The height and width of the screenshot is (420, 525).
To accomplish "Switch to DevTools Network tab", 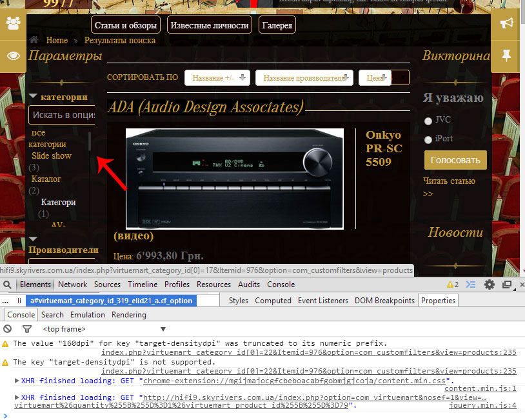I will (72, 285).
